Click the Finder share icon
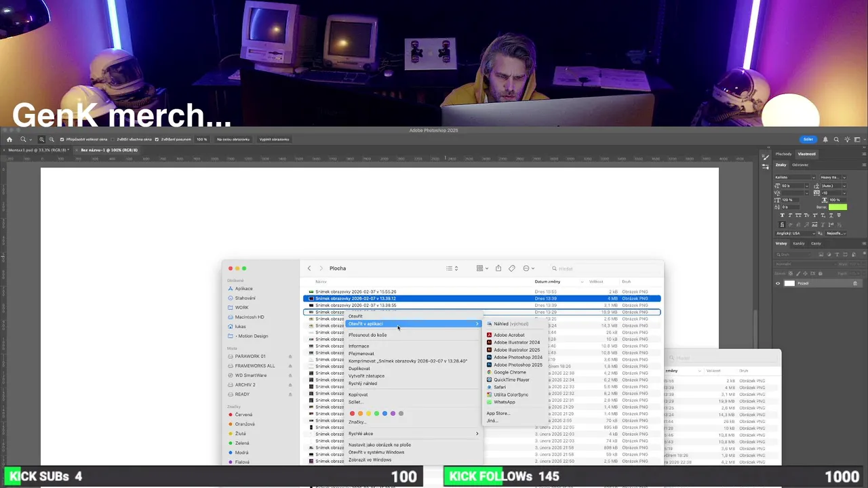868x488 pixels. pyautogui.click(x=498, y=268)
